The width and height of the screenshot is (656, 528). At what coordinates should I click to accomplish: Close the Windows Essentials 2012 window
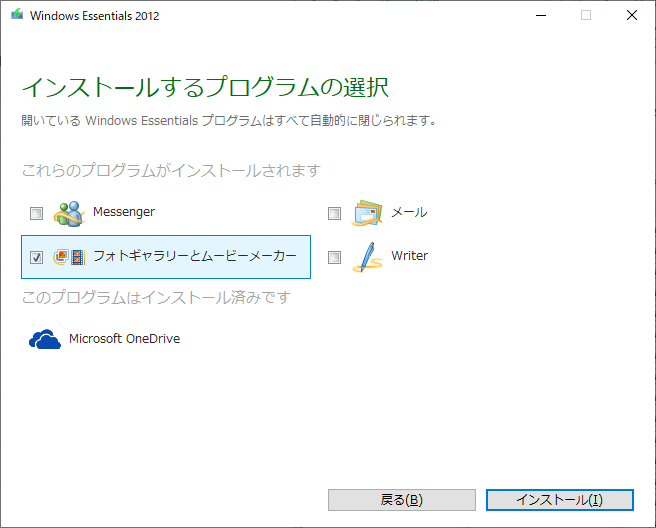(x=632, y=15)
